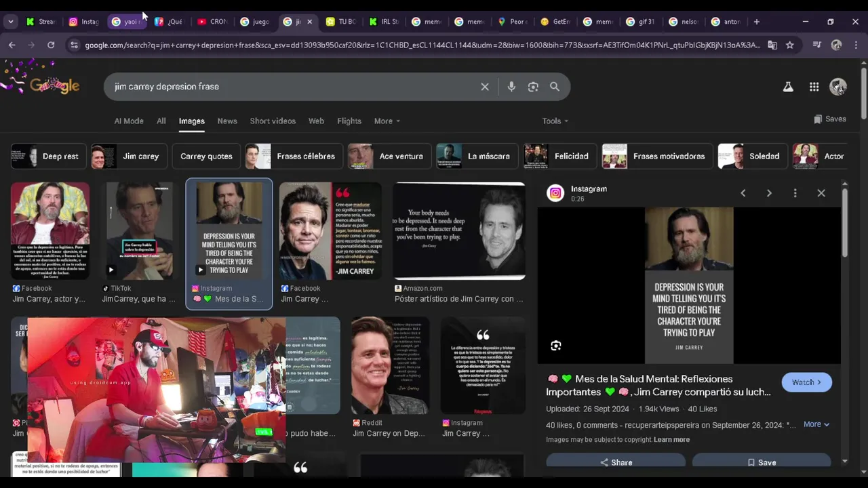868x488 pixels.
Task: Open the Saves bookmark link
Action: tap(830, 119)
